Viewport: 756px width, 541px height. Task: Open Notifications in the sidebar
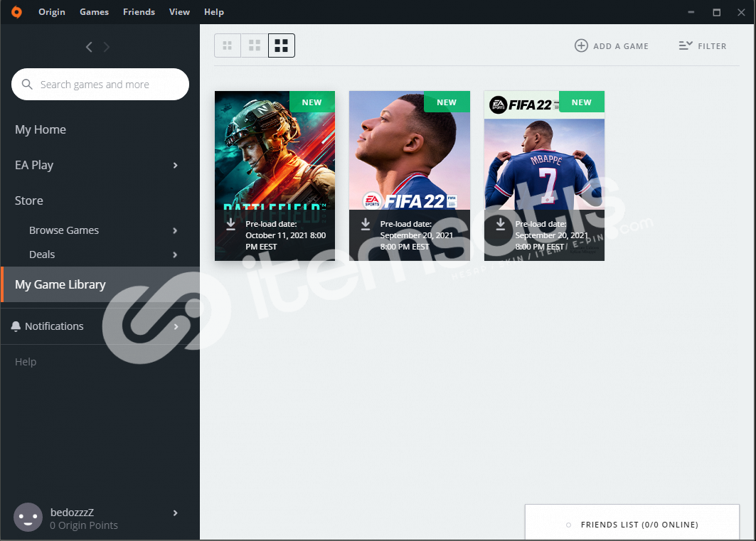pyautogui.click(x=54, y=326)
